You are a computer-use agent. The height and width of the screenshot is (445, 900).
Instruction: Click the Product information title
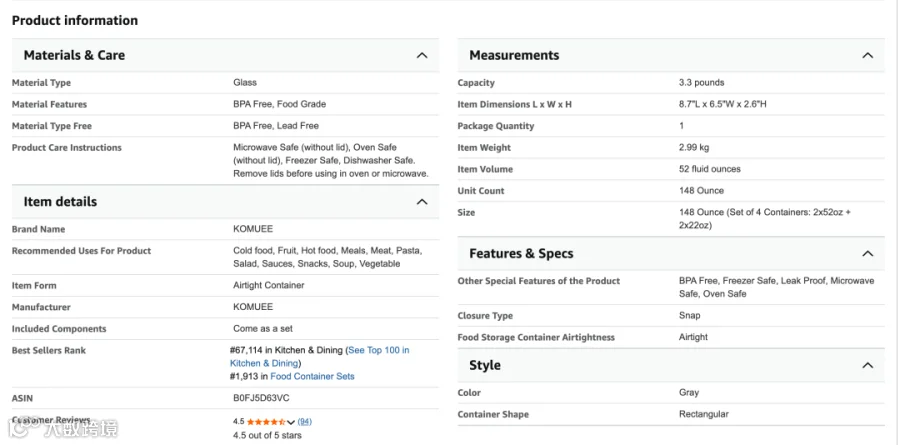[75, 21]
